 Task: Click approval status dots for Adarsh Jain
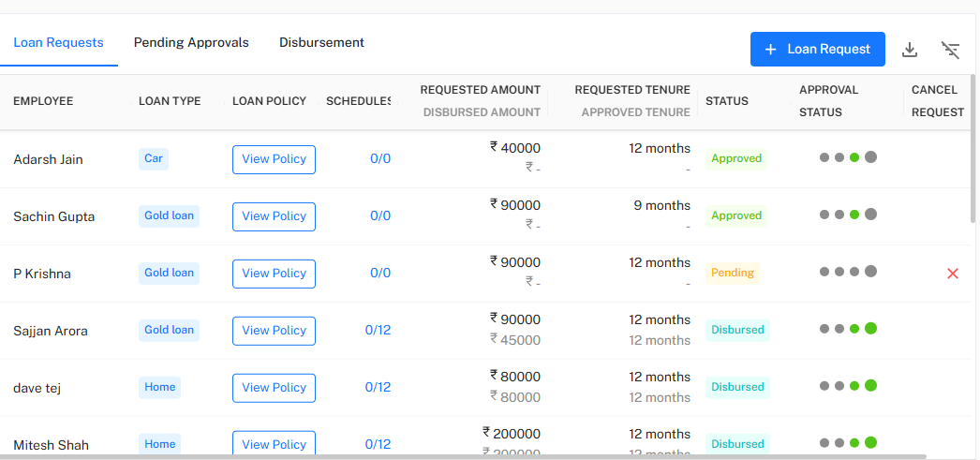(848, 157)
